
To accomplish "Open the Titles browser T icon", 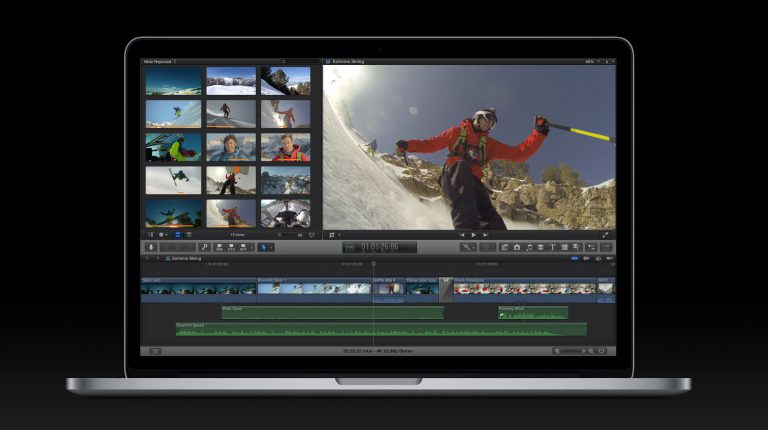I will click(552, 247).
